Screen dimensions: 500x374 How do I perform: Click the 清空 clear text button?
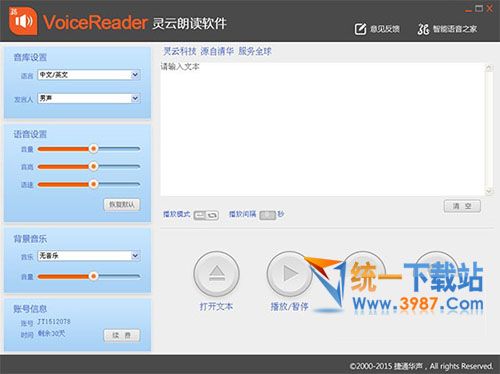point(462,206)
